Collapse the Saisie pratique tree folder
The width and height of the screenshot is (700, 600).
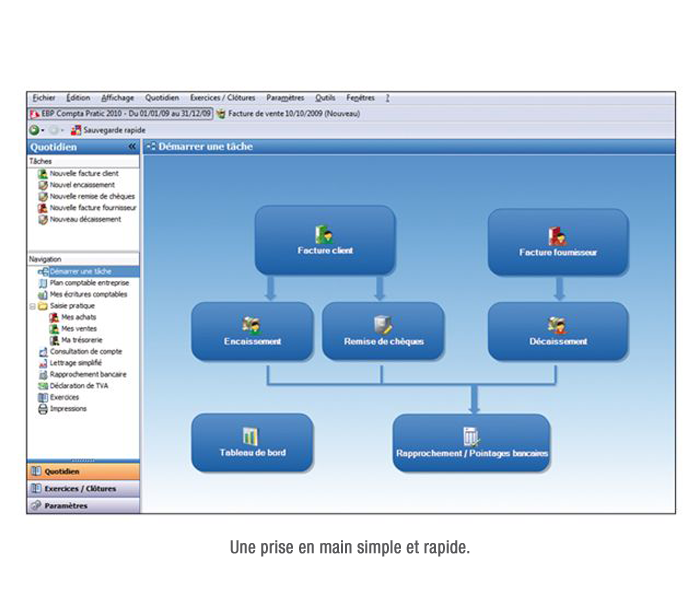[32, 306]
